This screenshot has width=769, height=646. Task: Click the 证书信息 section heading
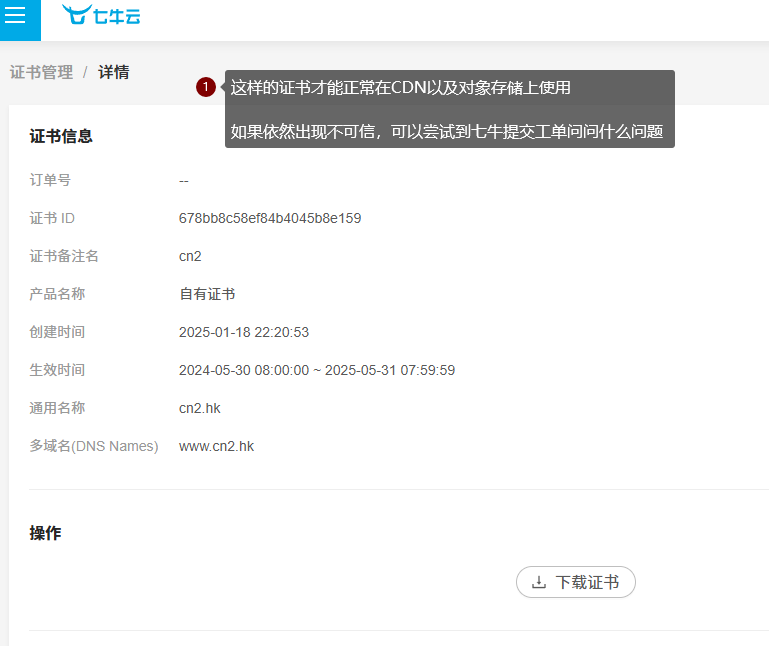pos(61,136)
